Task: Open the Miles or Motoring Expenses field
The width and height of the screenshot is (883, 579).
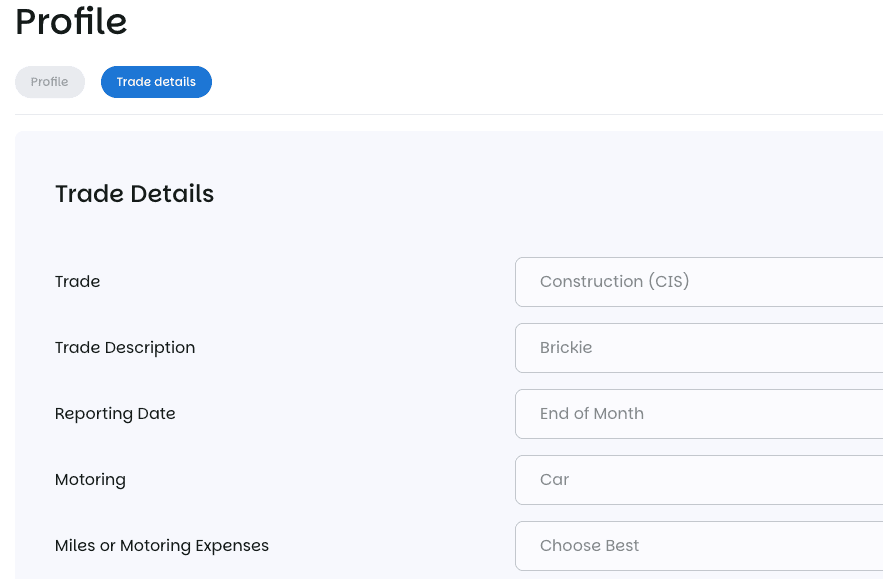Action: click(699, 545)
